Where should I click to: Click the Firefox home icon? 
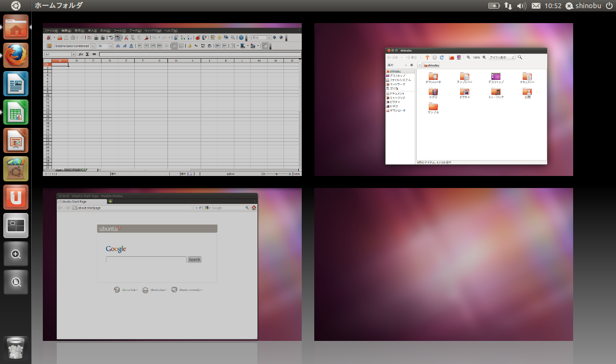pyautogui.click(x=254, y=208)
